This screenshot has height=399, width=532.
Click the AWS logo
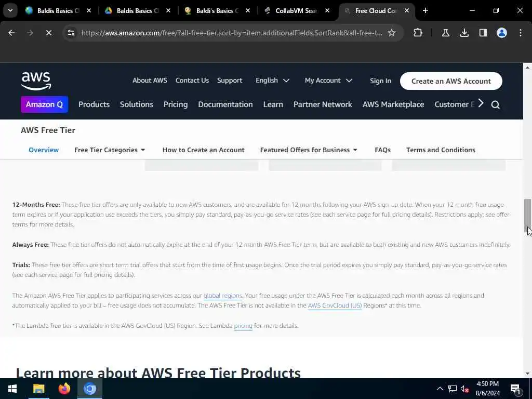point(36,81)
